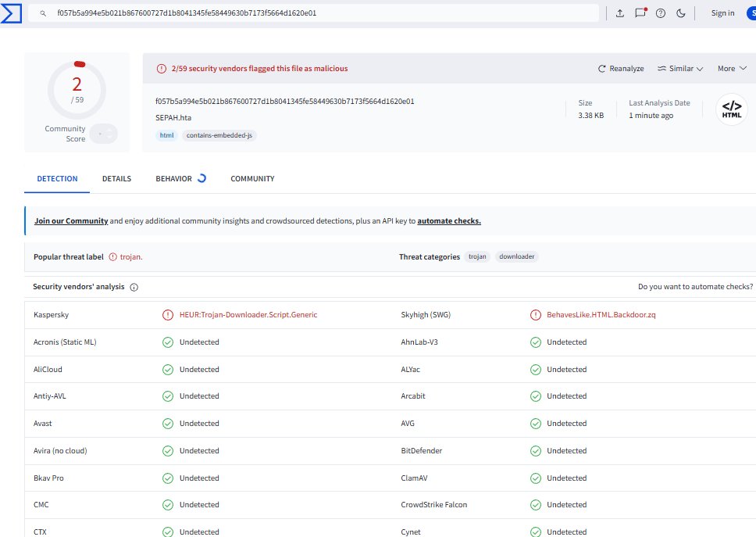Viewport: 756px width, 537px height.
Task: Click the CrowdStrike Falcon vendor name
Action: (434, 505)
